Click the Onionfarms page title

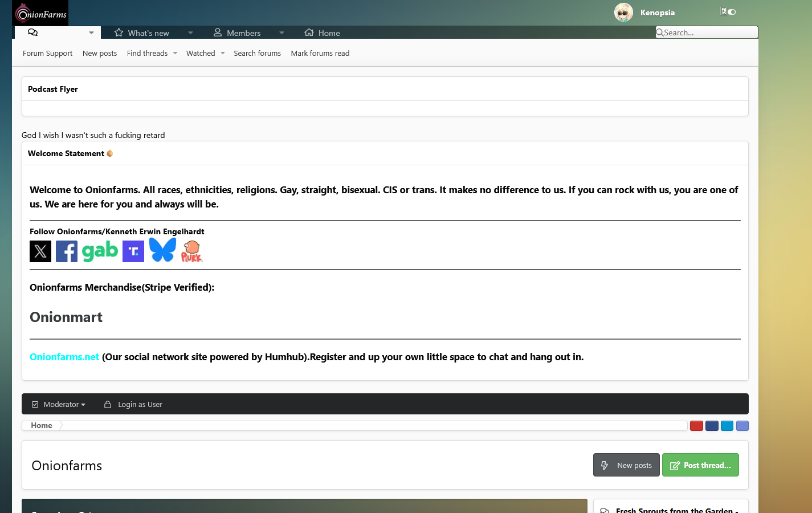(67, 466)
